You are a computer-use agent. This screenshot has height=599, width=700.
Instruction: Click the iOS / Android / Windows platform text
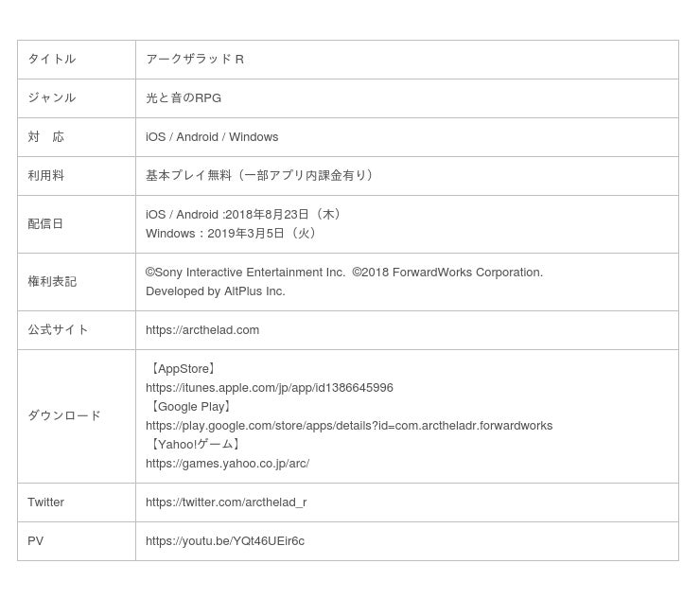pos(212,137)
